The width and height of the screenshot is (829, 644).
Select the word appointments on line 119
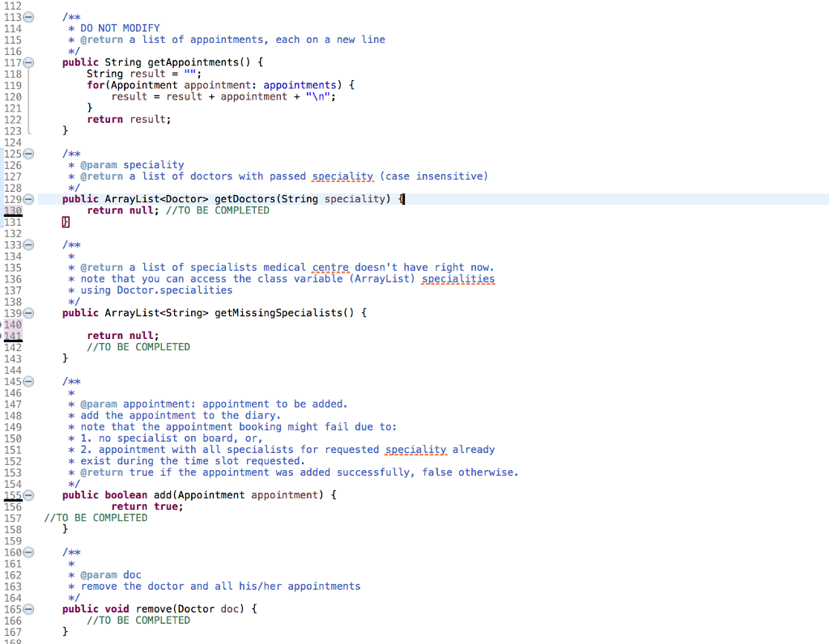point(300,84)
